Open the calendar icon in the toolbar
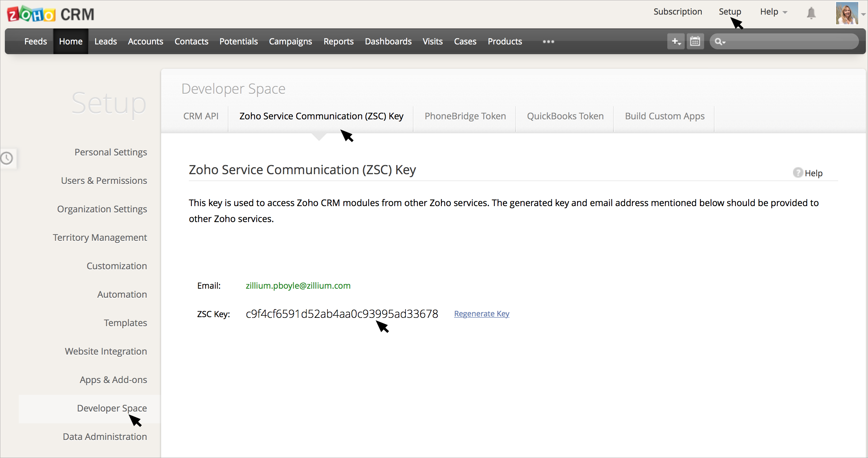The width and height of the screenshot is (868, 458). pyautogui.click(x=695, y=41)
